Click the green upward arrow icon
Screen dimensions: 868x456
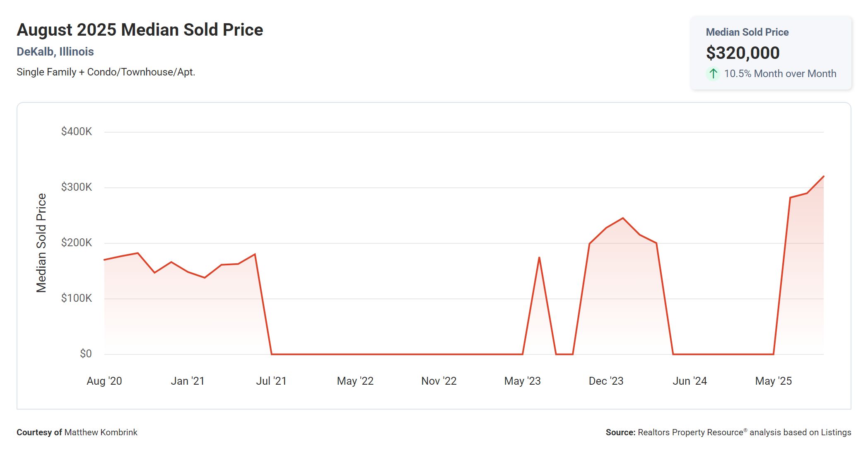(x=713, y=74)
